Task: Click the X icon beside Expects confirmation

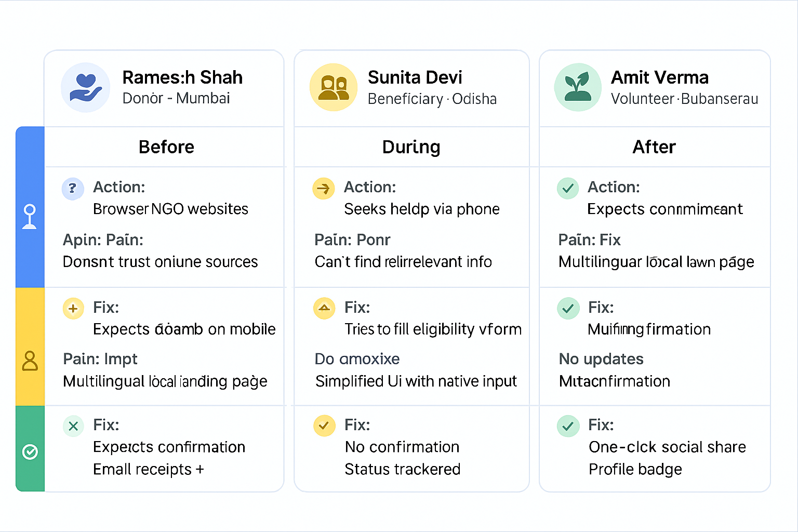Action: coord(73,426)
